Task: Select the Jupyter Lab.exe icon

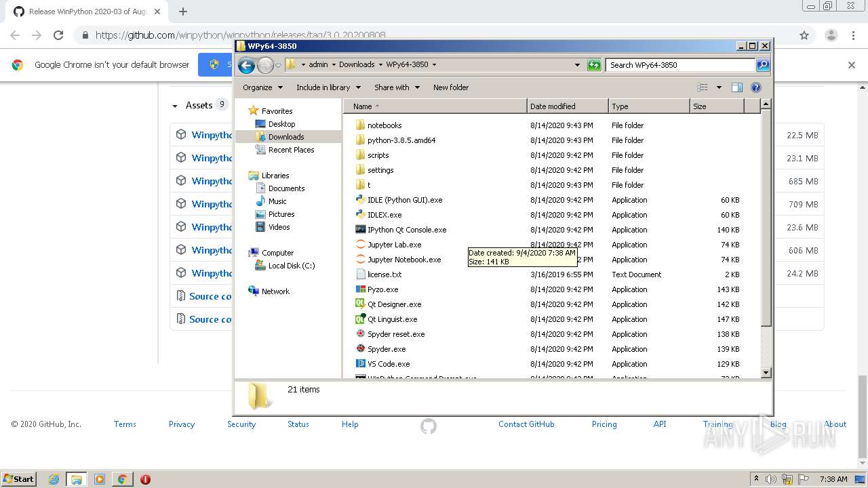Action: 361,245
